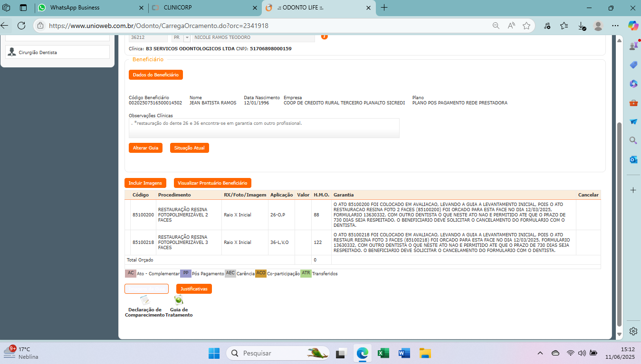Open Edge sidebar settings gear

point(633,331)
